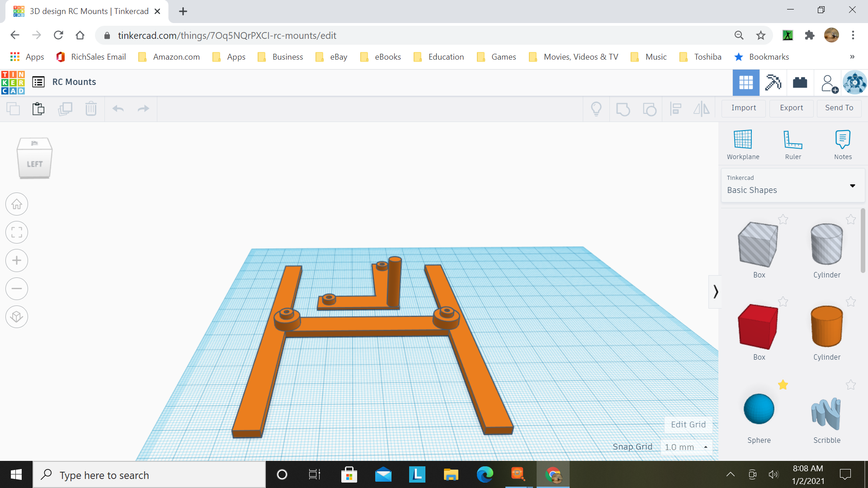Screen dimensions: 868x488
Task: Click the zoom in magnifier in the viewport
Action: click(x=17, y=260)
